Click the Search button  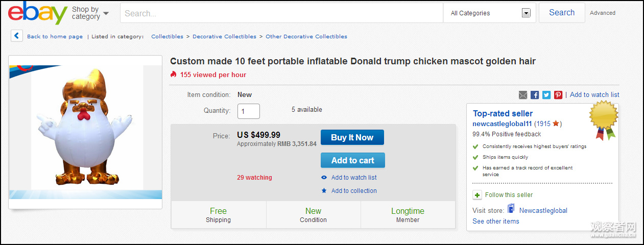pyautogui.click(x=561, y=13)
